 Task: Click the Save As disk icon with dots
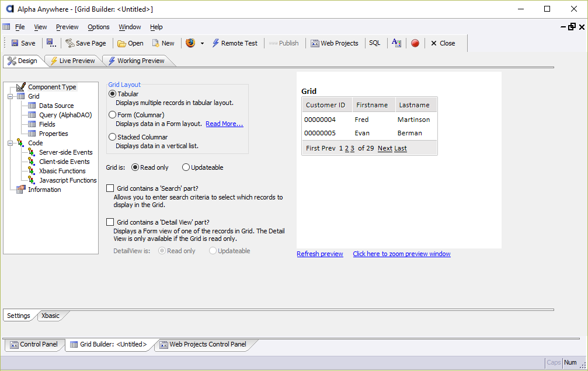click(51, 43)
